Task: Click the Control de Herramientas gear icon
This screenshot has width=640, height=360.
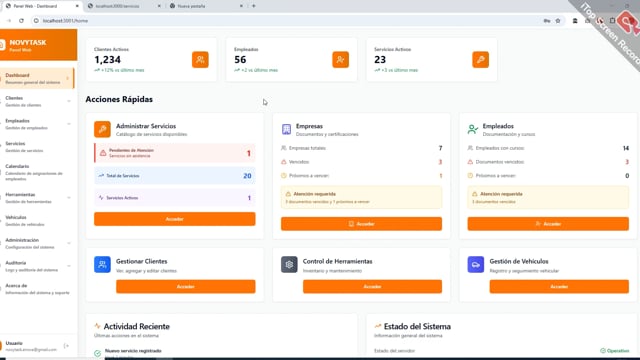Action: (x=289, y=264)
